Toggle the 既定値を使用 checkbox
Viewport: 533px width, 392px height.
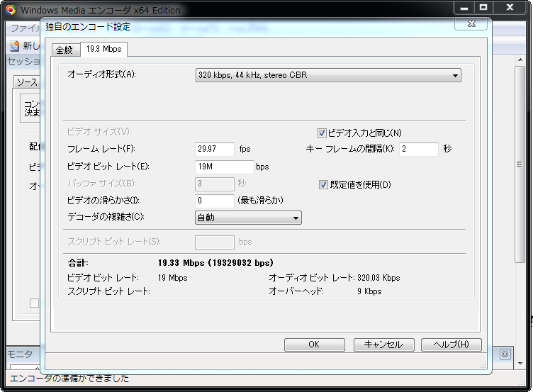click(x=323, y=184)
